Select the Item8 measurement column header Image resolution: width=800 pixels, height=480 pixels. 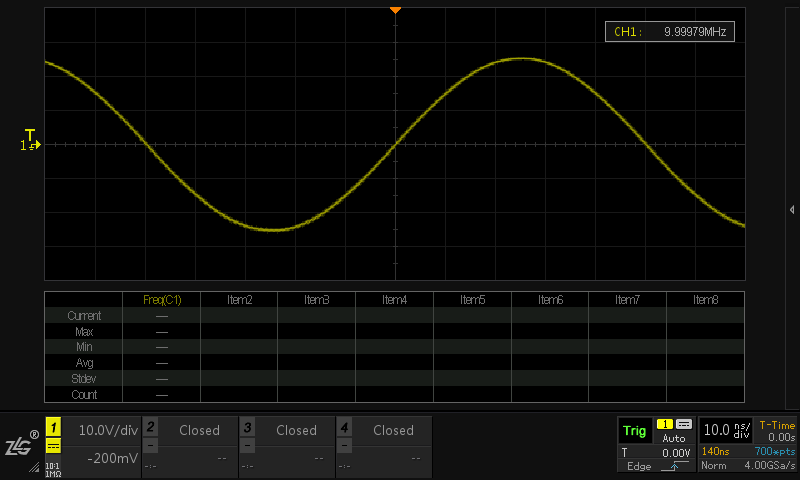tap(706, 300)
